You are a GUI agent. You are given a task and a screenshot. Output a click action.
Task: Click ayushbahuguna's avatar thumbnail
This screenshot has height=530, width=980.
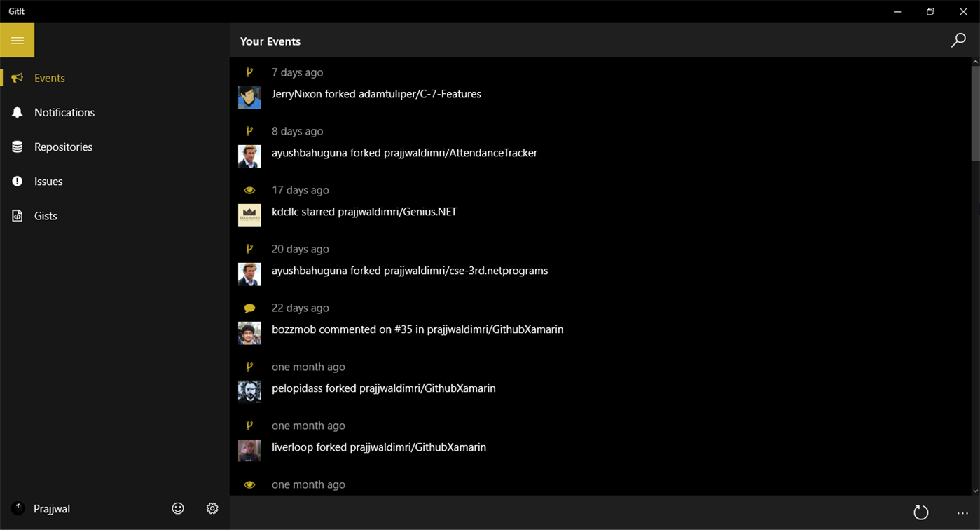point(249,156)
